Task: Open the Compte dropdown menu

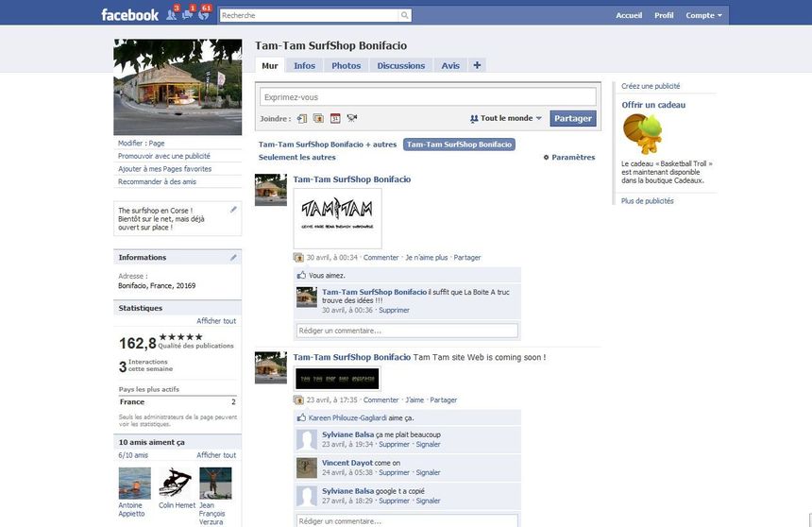Action: (x=703, y=15)
